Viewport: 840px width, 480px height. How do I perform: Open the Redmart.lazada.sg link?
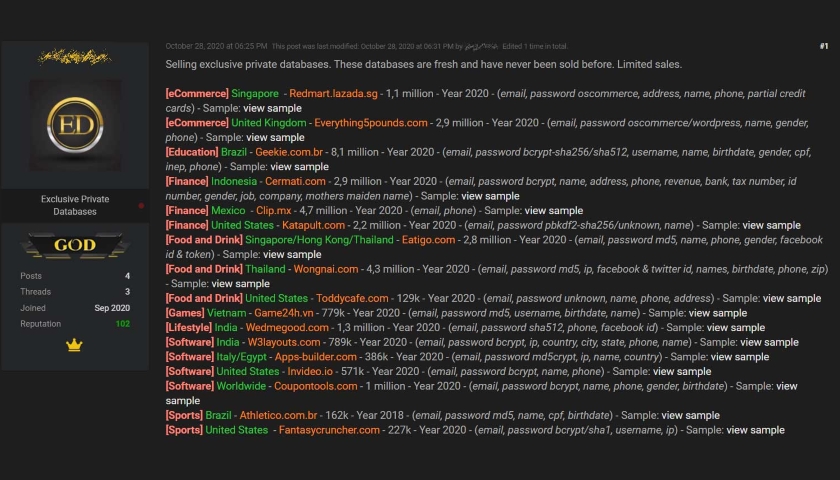(x=333, y=94)
